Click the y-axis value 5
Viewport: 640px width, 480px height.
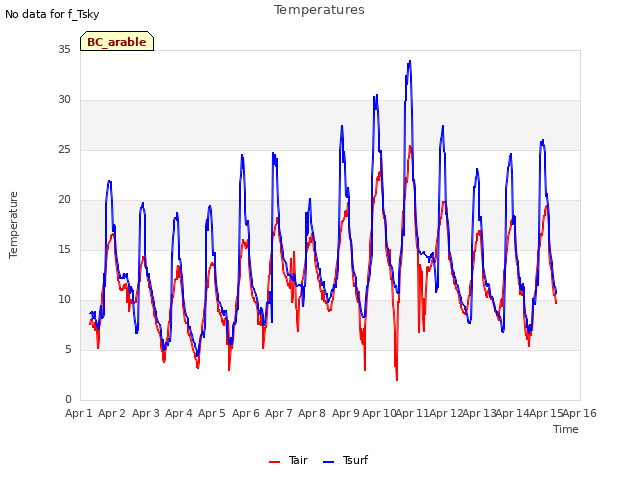[x=68, y=349]
